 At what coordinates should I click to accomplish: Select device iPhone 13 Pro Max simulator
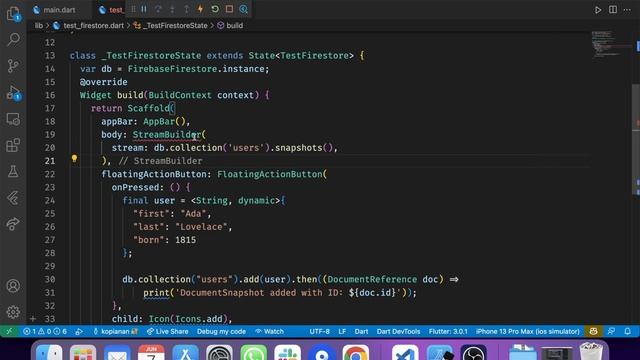pyautogui.click(x=527, y=331)
